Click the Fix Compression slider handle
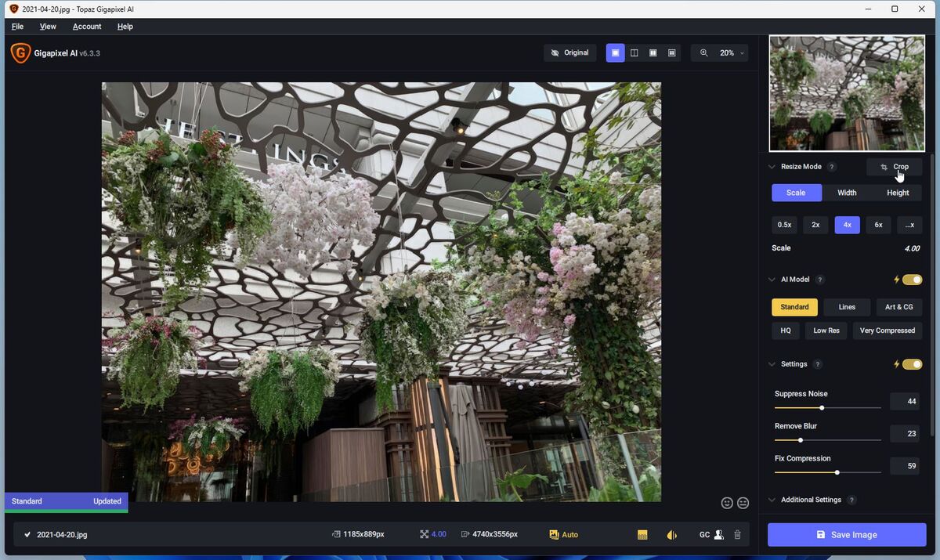Screen dimensions: 940x560 [837, 472]
